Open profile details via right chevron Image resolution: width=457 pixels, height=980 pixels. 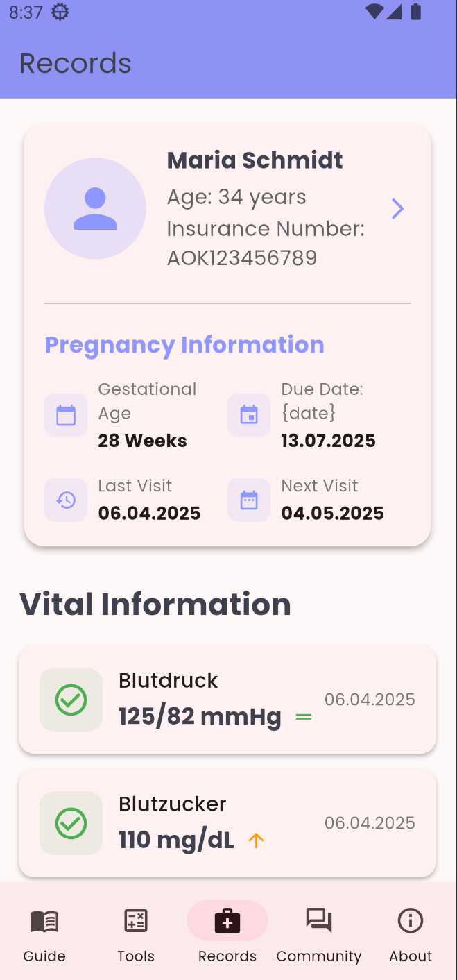click(x=397, y=209)
